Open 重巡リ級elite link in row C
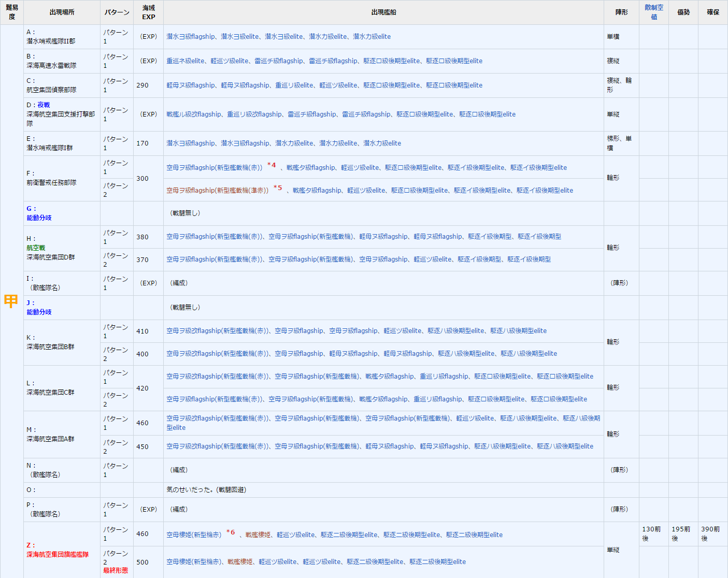The image size is (728, 578). coord(294,85)
